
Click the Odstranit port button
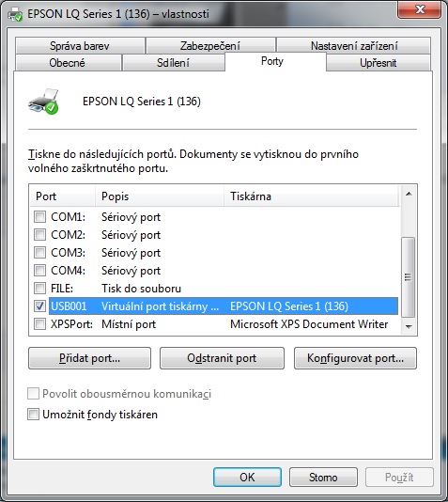(x=222, y=358)
